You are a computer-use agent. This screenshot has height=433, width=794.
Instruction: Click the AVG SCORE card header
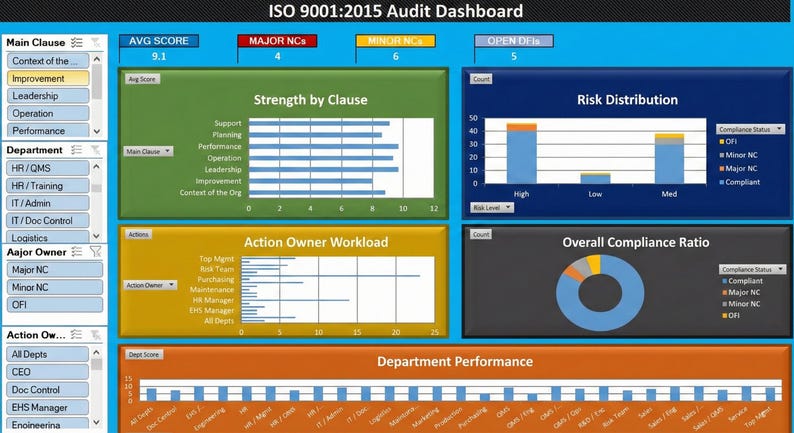(x=159, y=41)
